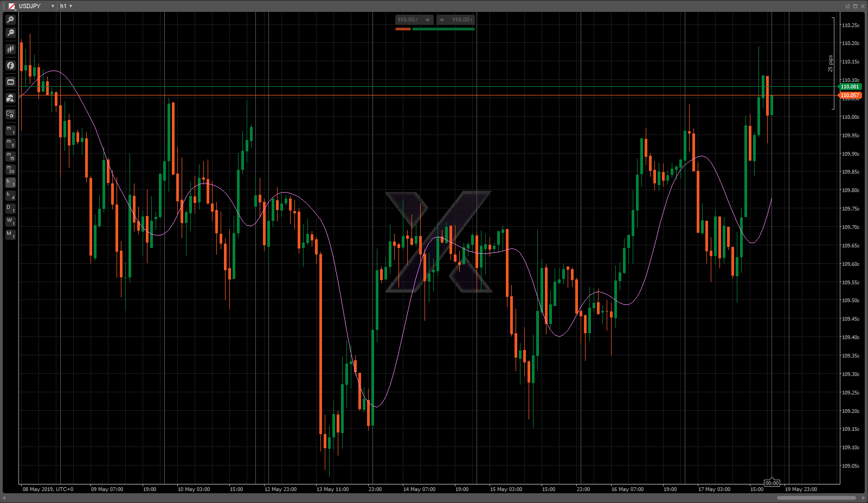Click the orange bid price label 110.057
The height and width of the screenshot is (503, 868).
(x=850, y=95)
